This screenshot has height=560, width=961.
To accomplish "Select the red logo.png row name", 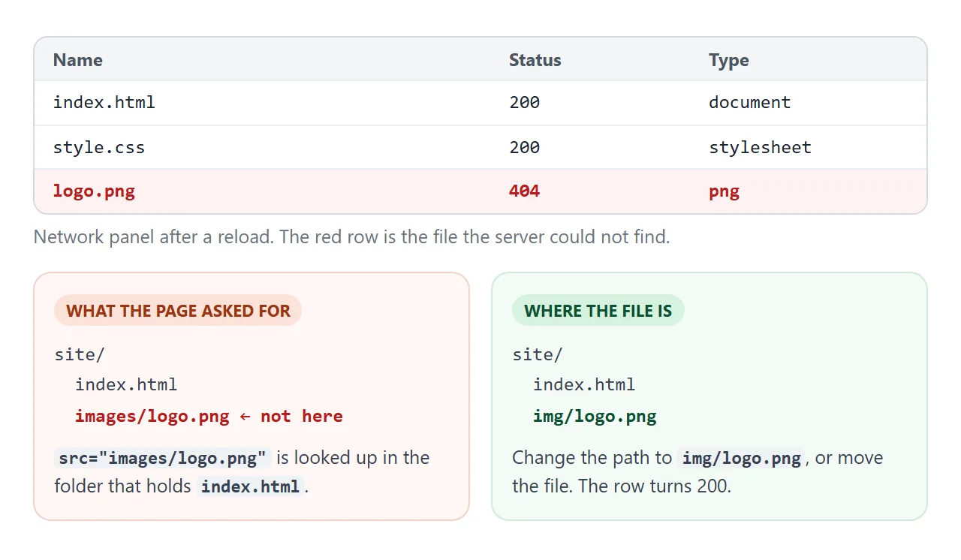I will [94, 191].
